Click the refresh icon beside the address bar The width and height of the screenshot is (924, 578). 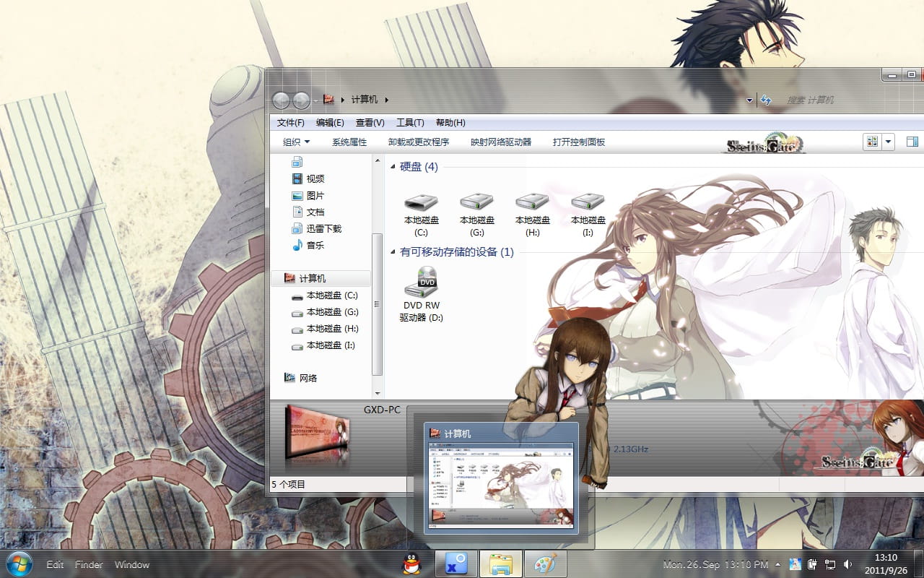pyautogui.click(x=766, y=100)
